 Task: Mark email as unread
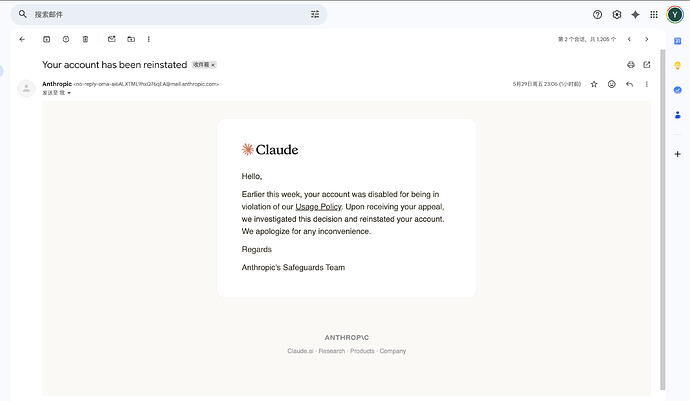(x=112, y=39)
